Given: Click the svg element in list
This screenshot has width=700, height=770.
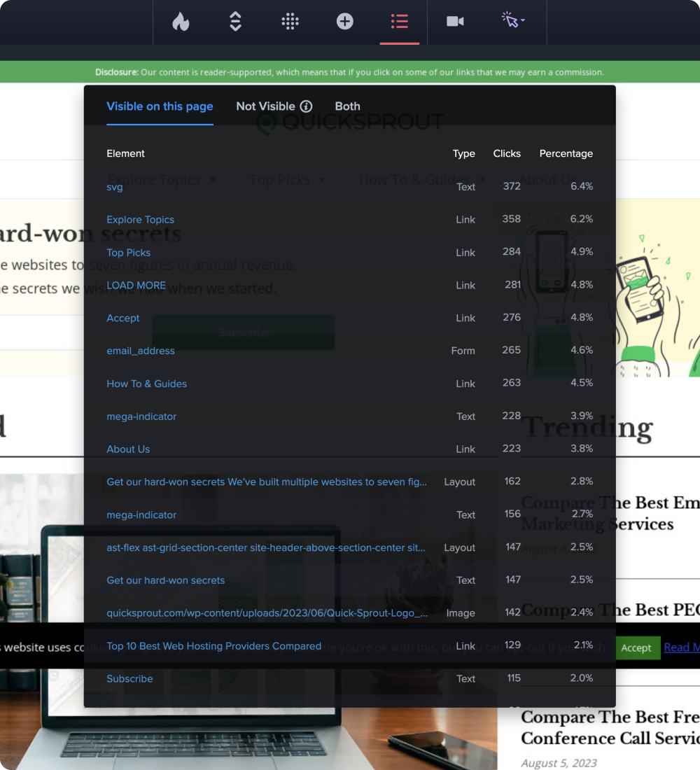Looking at the screenshot, I should [115, 187].
